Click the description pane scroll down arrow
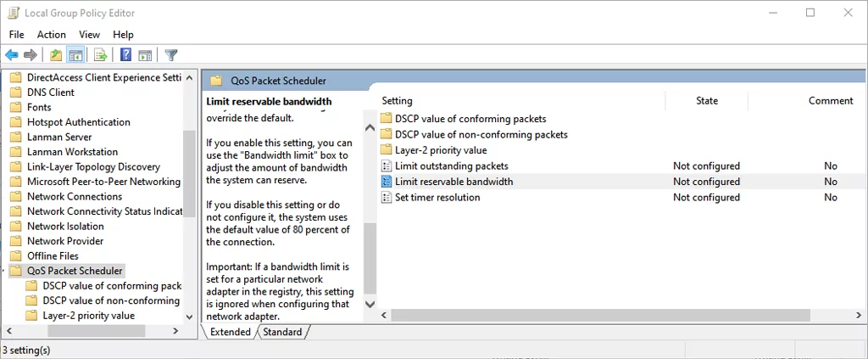Screen dimensions: 868x359 click(370, 304)
